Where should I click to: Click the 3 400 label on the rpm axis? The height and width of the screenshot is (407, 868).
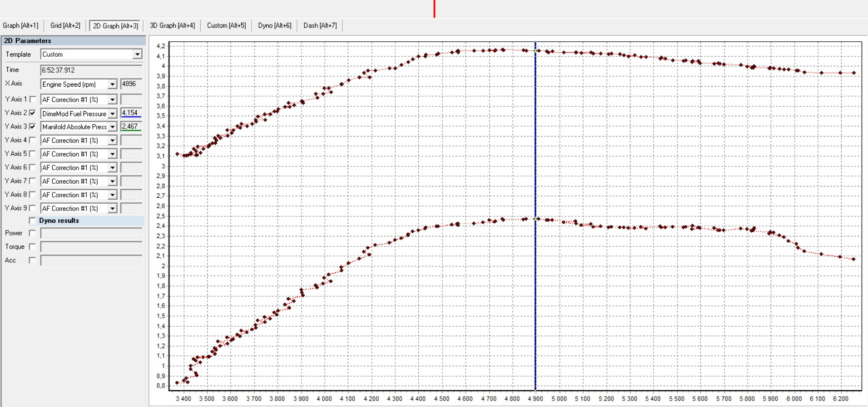click(x=184, y=399)
